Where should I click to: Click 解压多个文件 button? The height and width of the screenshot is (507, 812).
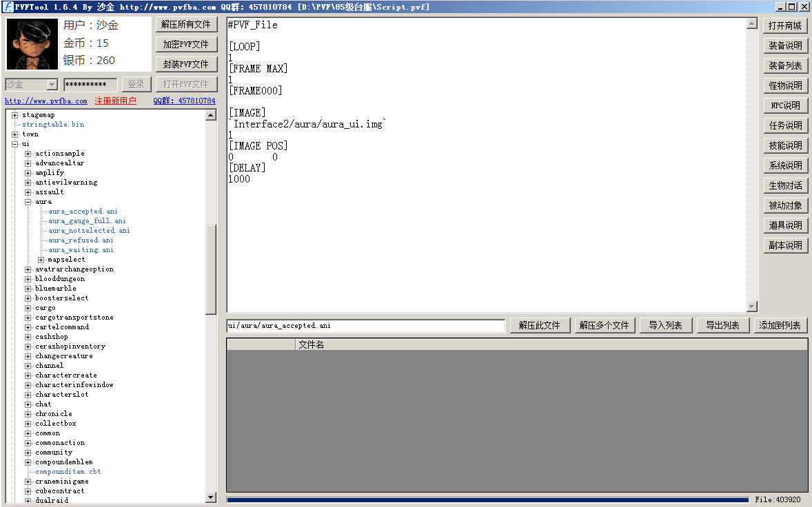pyautogui.click(x=605, y=325)
